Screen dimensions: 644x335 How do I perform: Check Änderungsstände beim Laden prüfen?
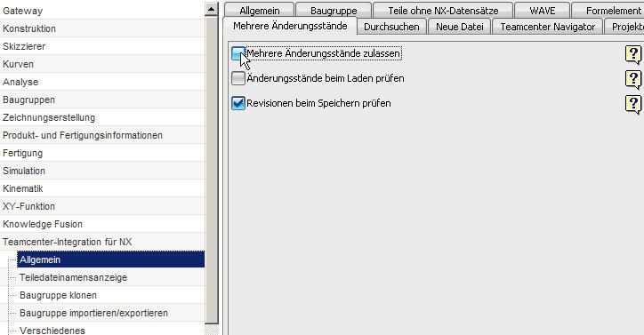click(238, 78)
